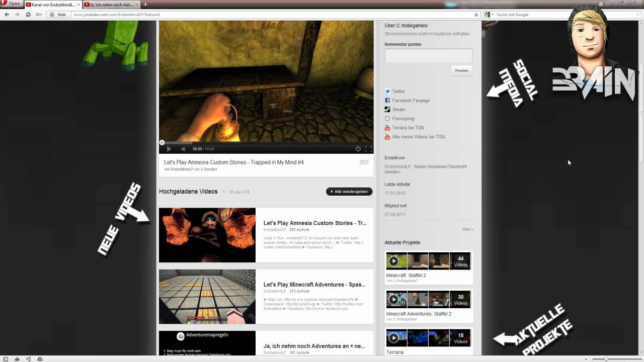Reload the page with the refresh icon
The image size is (644, 362).
(x=28, y=15)
